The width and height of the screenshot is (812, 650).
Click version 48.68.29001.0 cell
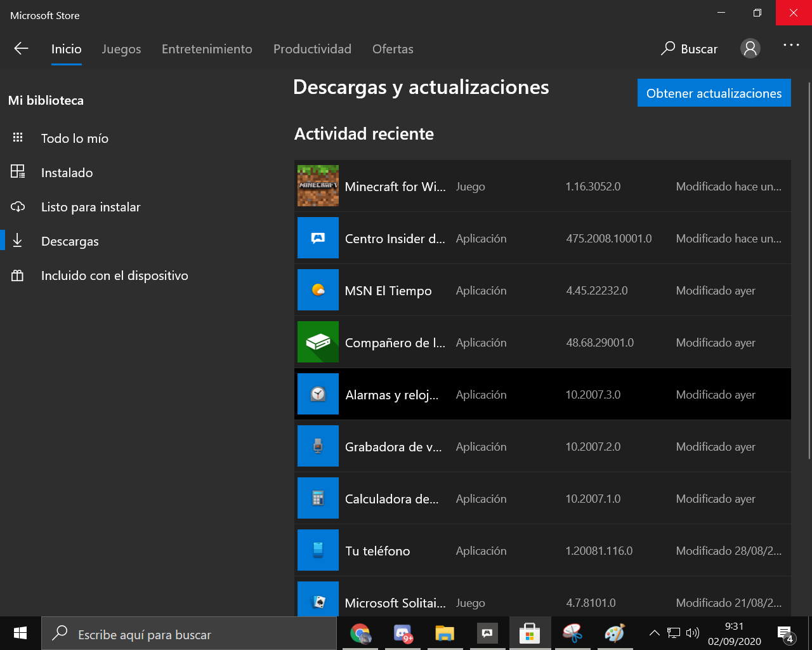(x=600, y=343)
